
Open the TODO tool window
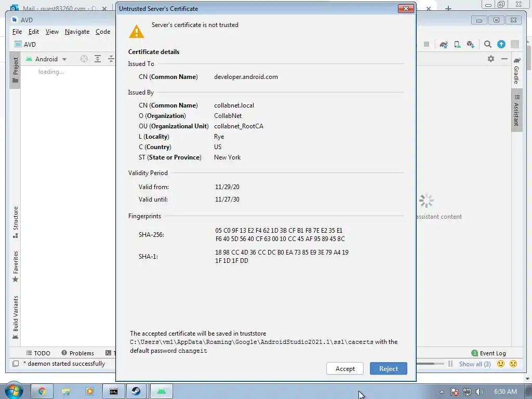(x=38, y=353)
